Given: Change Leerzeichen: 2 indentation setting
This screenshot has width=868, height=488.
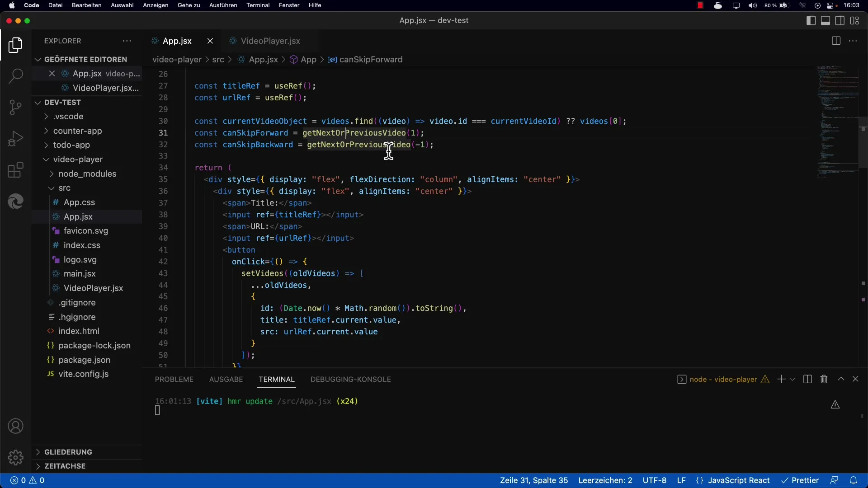Looking at the screenshot, I should click(x=605, y=480).
